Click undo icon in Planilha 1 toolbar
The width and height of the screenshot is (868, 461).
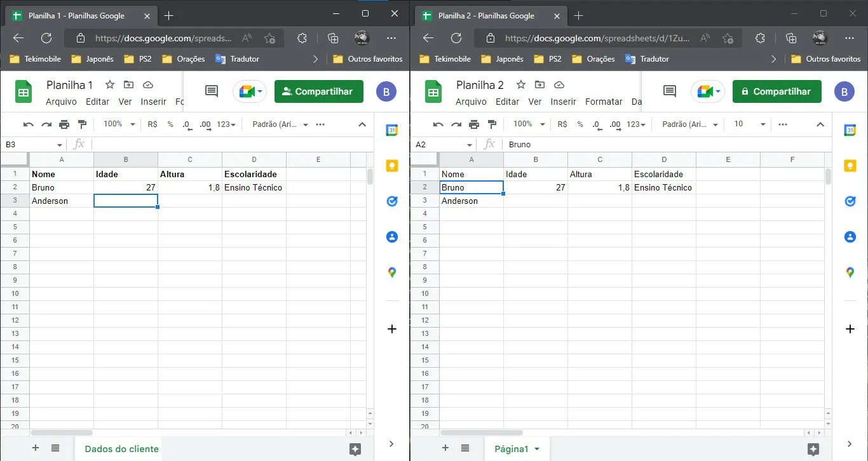pos(28,124)
